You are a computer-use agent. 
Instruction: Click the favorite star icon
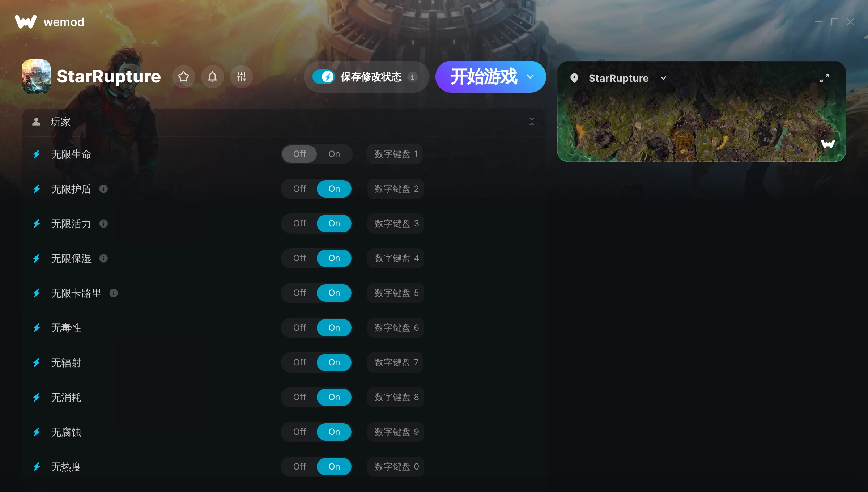click(x=184, y=77)
